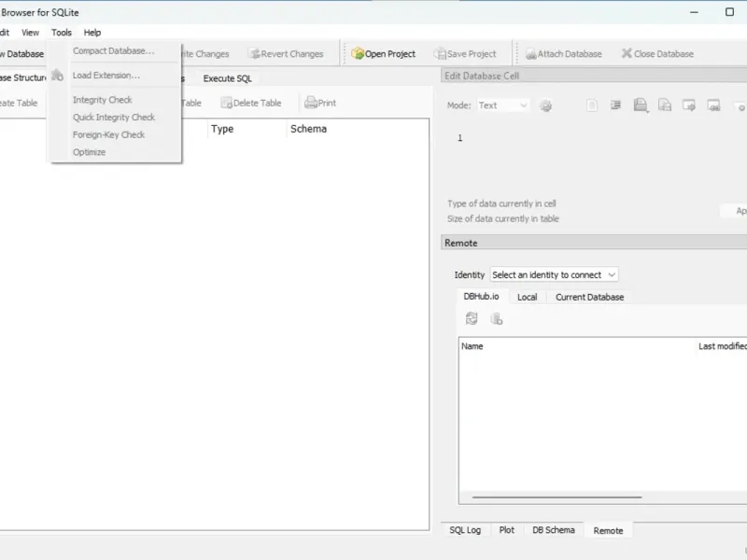Maximize the DB Browser window
The height and width of the screenshot is (560, 747).
[729, 12]
